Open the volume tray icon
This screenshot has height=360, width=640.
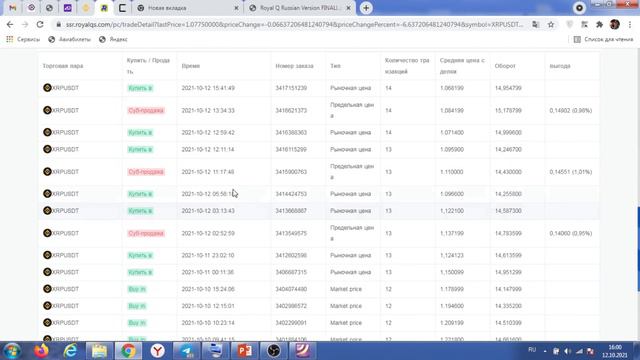pos(568,351)
